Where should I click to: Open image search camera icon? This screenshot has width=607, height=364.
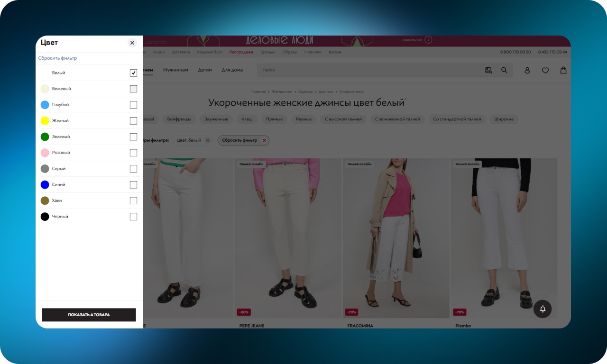(488, 70)
